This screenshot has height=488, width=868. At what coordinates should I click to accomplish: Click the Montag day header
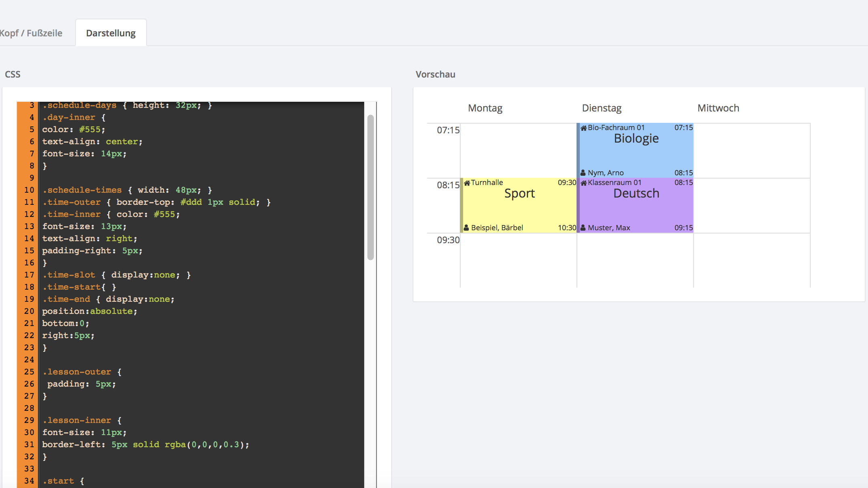point(485,108)
